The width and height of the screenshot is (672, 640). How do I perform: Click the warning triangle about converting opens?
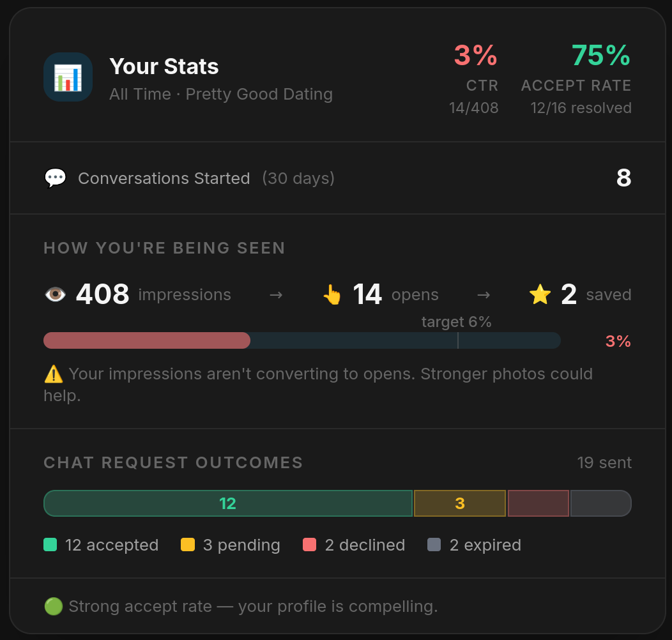pos(56,374)
